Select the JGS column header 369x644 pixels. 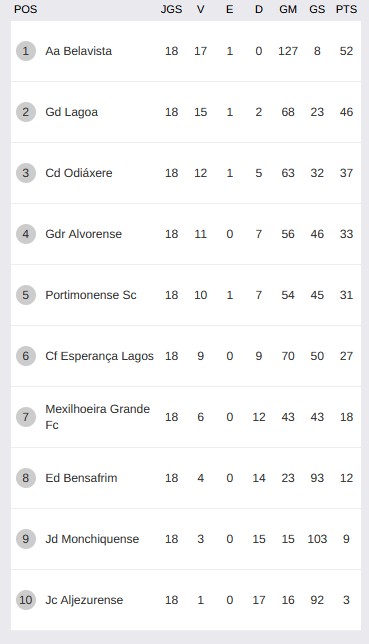[171, 9]
